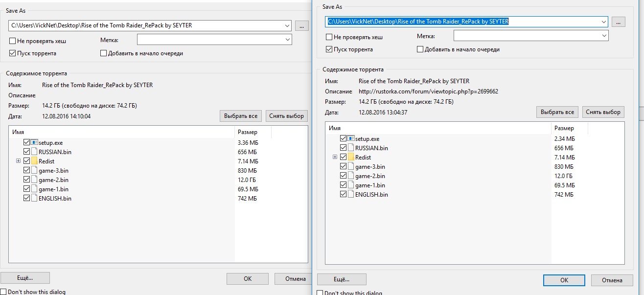The width and height of the screenshot is (644, 295).
Task: Click 'Выбрать все' in the front dialog
Action: point(557,112)
